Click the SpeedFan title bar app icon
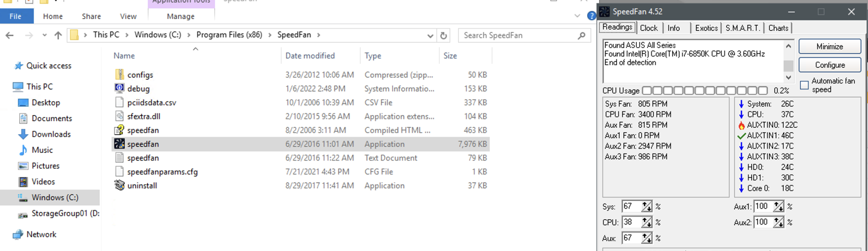This screenshot has width=868, height=251. point(604,12)
